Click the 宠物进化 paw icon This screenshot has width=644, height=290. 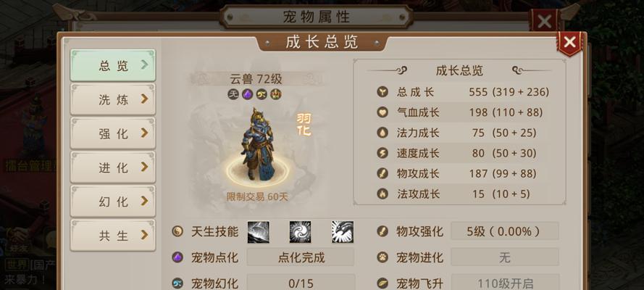click(382, 257)
